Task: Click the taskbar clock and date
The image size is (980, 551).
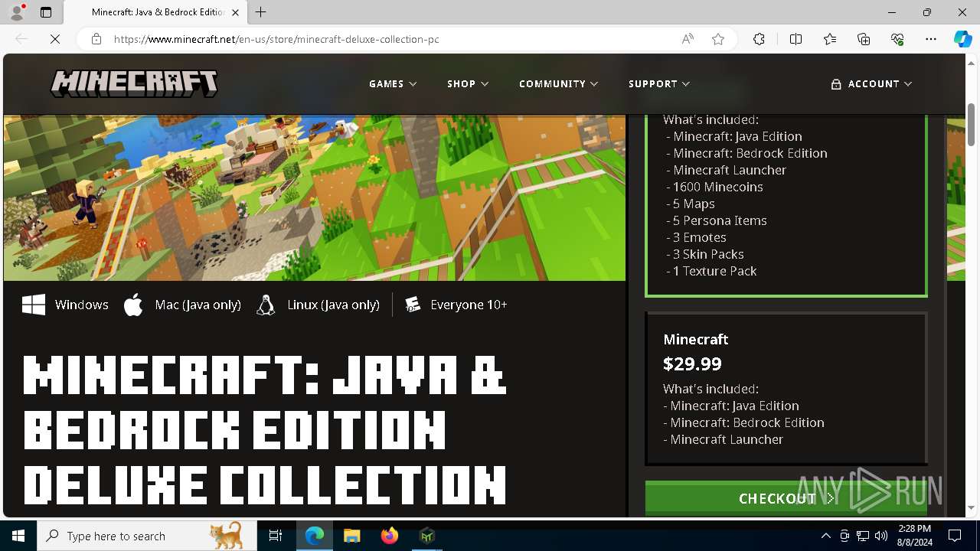Action: coord(914,536)
